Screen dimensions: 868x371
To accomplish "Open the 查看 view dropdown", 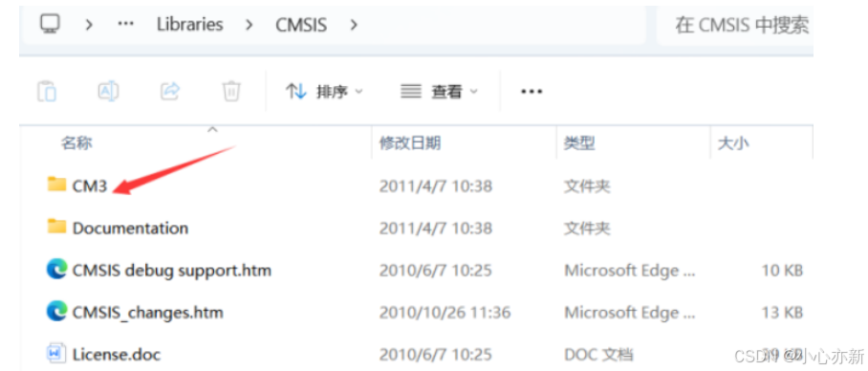I will (x=439, y=92).
